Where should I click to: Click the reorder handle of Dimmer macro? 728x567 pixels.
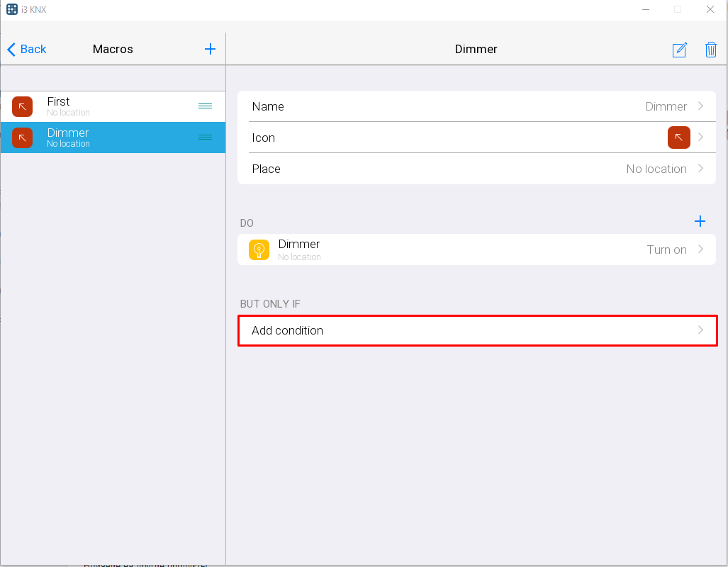point(205,137)
